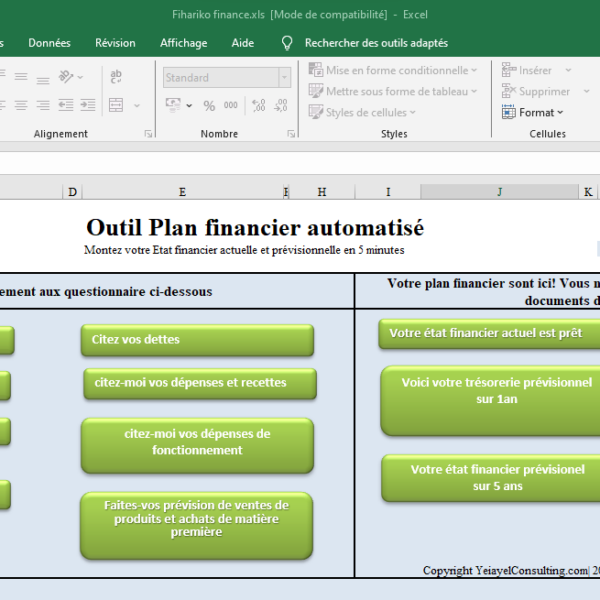
Task: Click Rechercher des outils adaptés box
Action: (x=376, y=43)
